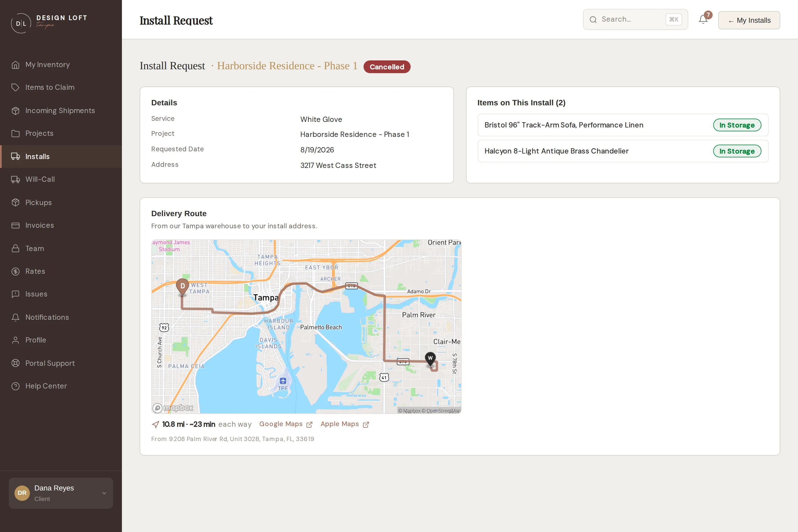
Task: Click the Mapbox logo on map
Action: coord(173,408)
